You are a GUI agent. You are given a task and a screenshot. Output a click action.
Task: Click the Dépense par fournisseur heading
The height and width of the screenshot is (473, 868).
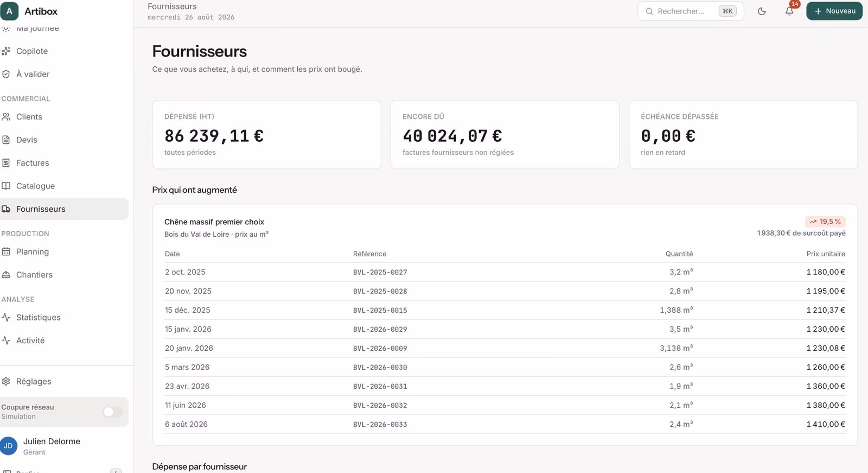click(x=200, y=466)
